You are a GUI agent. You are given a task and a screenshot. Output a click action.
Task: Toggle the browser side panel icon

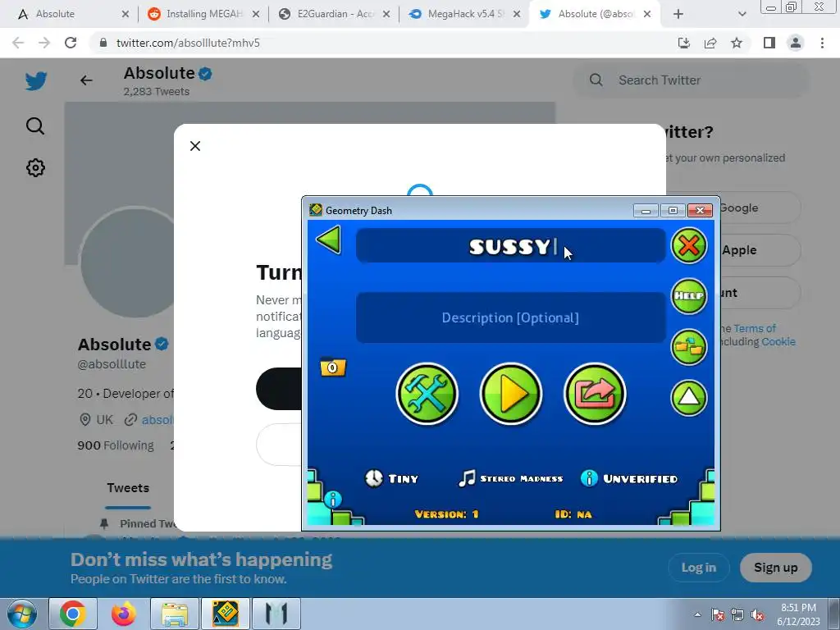click(769, 43)
